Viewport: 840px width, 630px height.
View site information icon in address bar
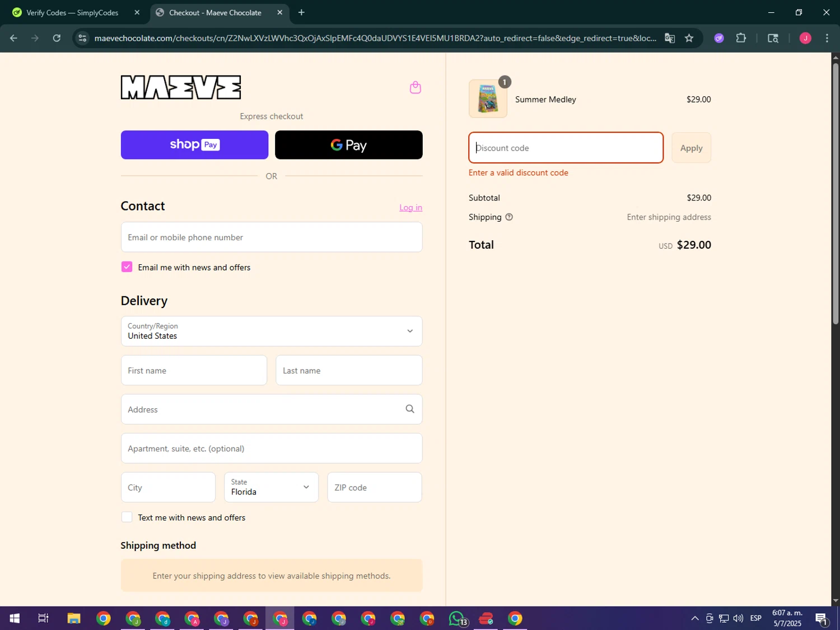tap(82, 38)
